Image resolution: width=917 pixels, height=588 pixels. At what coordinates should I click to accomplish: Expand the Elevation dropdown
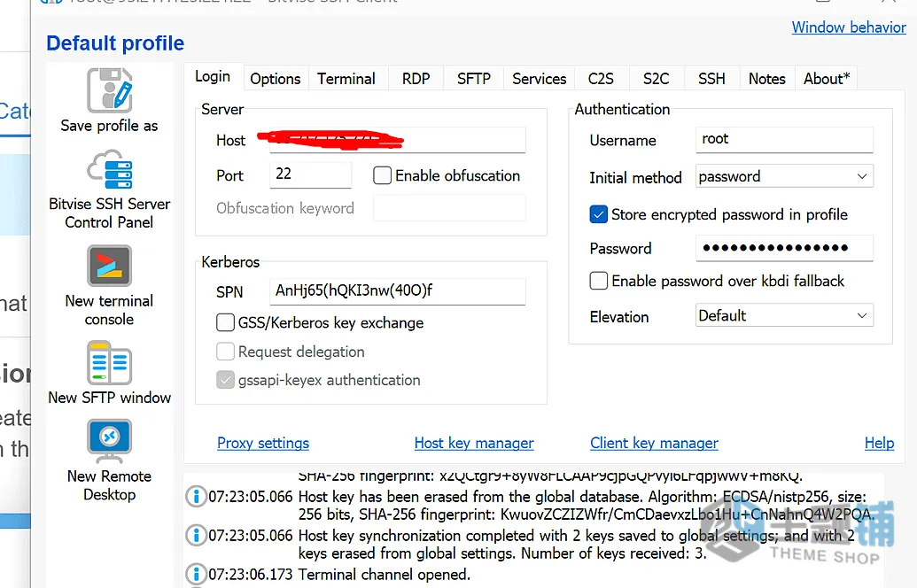coord(784,315)
